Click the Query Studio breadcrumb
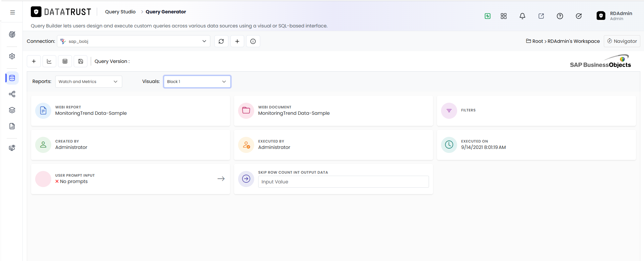The width and height of the screenshot is (644, 261). click(120, 12)
